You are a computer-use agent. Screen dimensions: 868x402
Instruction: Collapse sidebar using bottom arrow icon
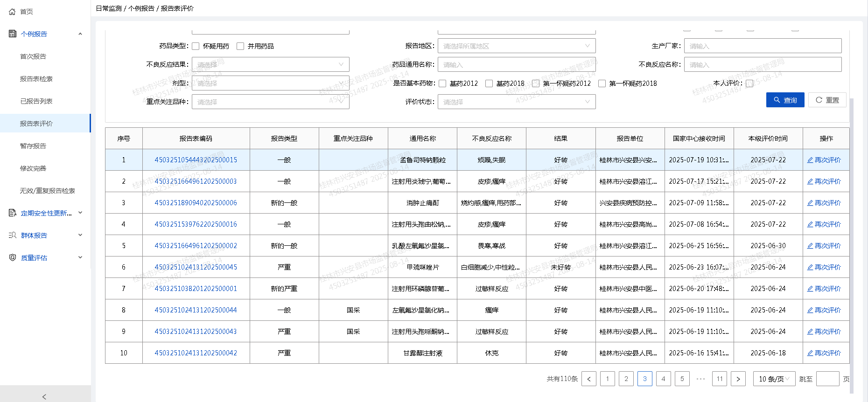point(44,396)
